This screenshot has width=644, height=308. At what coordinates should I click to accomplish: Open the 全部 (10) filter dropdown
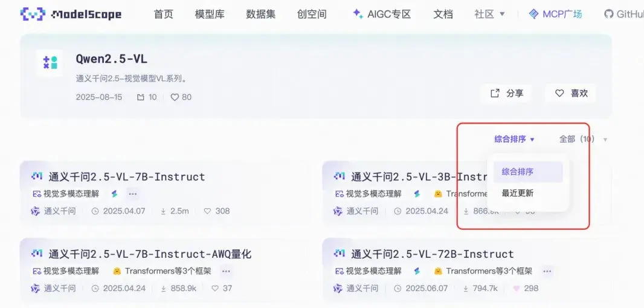pyautogui.click(x=583, y=139)
